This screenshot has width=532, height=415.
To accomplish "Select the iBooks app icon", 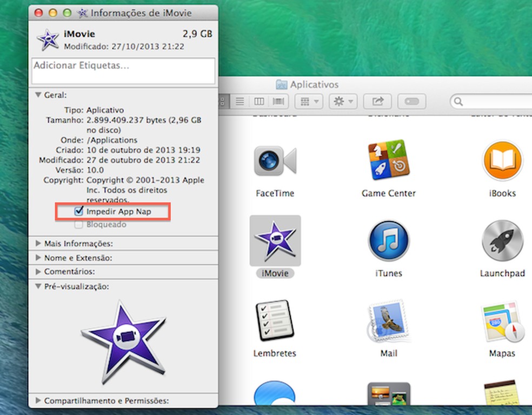I will (x=502, y=160).
